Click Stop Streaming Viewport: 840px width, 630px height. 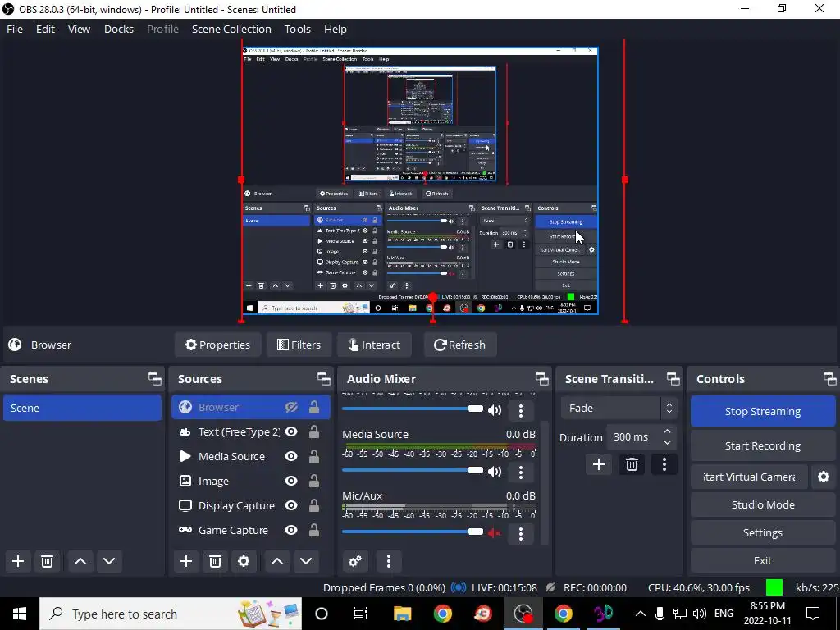click(x=763, y=412)
